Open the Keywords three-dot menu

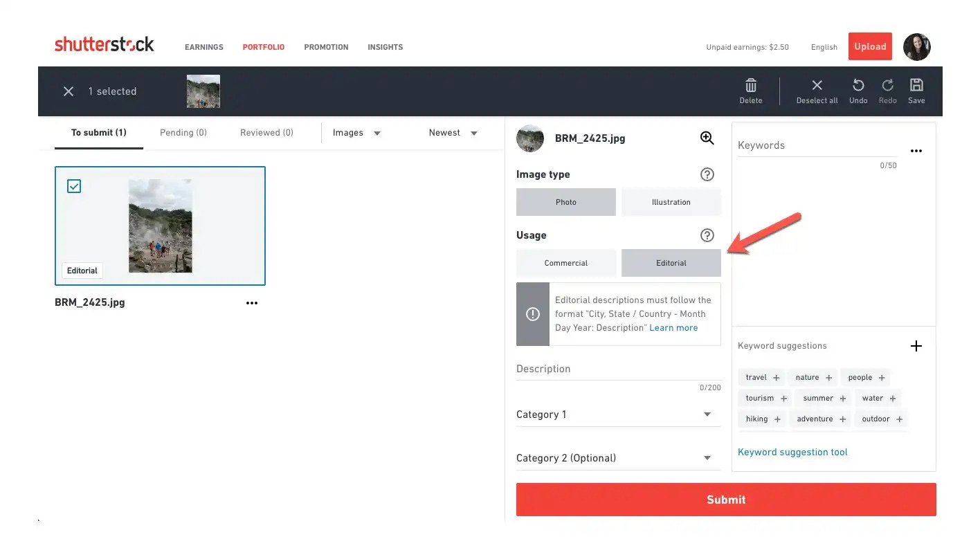[916, 151]
